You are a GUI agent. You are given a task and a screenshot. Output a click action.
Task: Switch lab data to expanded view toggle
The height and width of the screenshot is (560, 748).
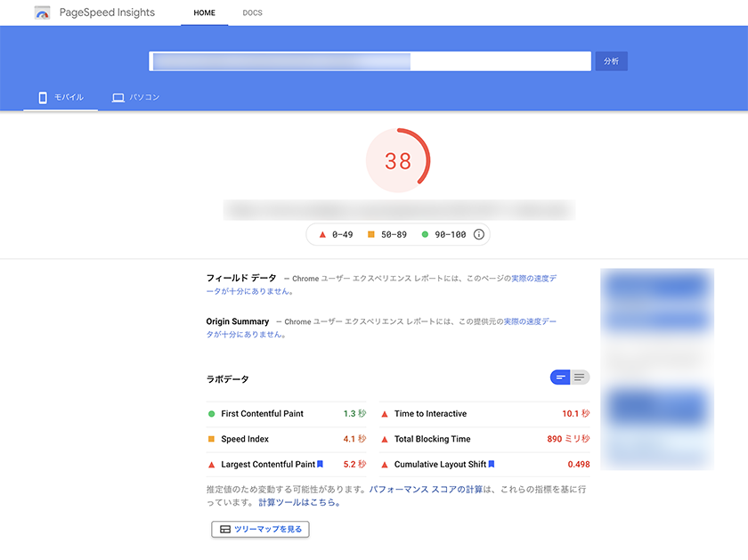(x=580, y=377)
